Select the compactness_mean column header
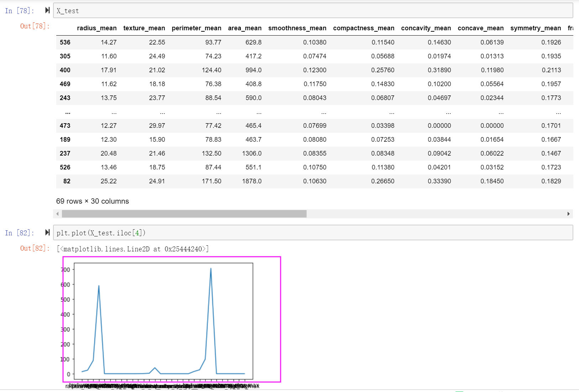 364,28
